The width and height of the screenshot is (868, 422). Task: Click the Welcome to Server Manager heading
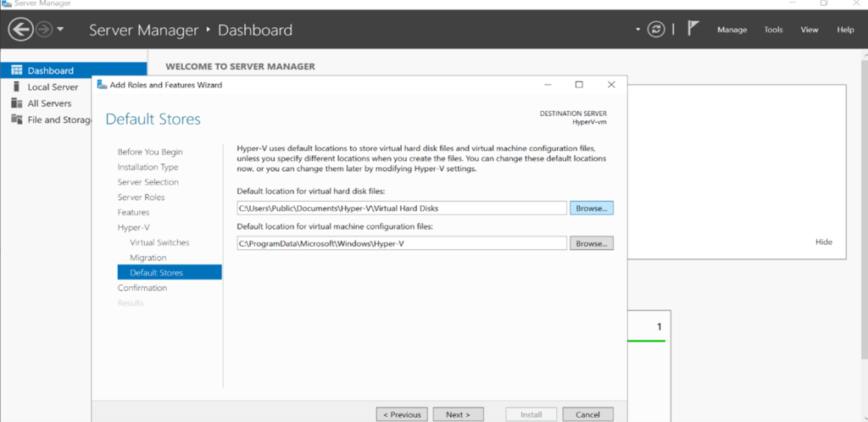(x=240, y=66)
